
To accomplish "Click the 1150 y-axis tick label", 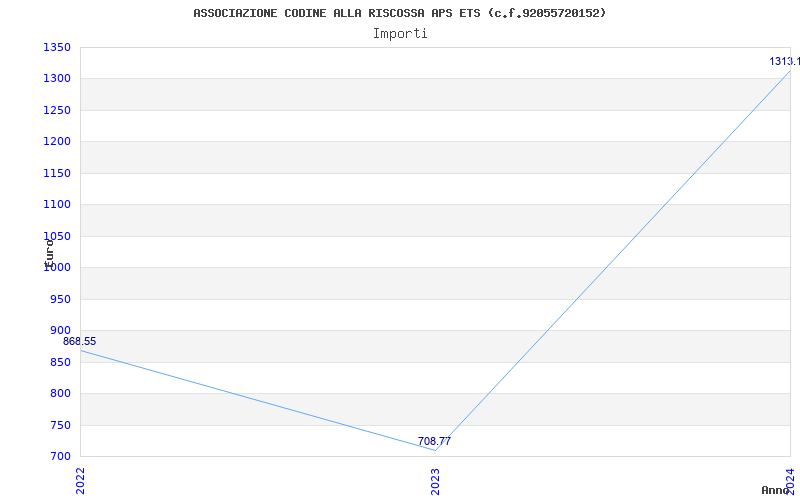I will (57, 173).
